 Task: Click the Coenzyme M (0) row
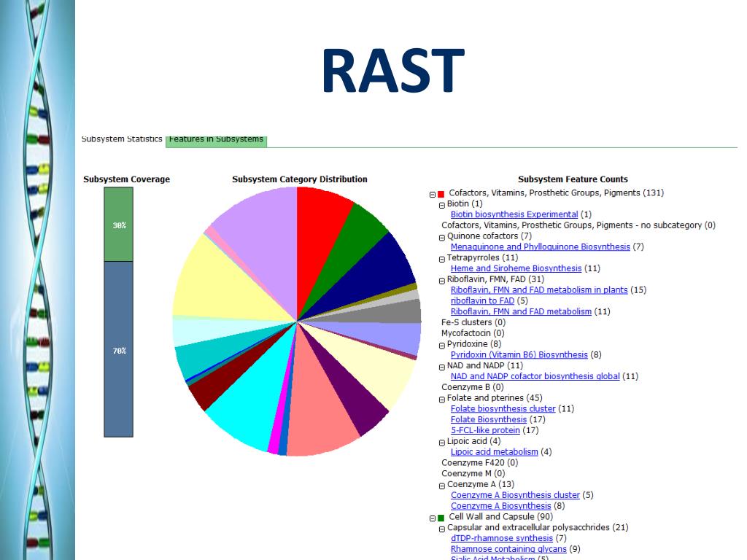point(473,473)
